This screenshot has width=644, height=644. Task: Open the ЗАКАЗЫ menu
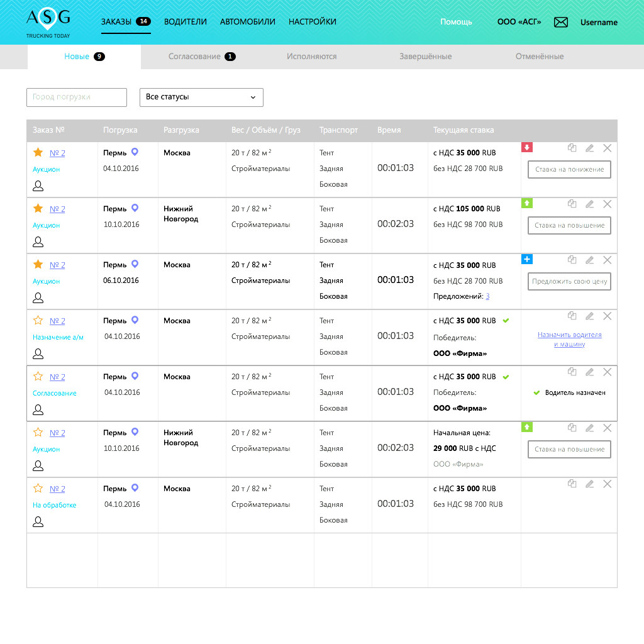[126, 22]
